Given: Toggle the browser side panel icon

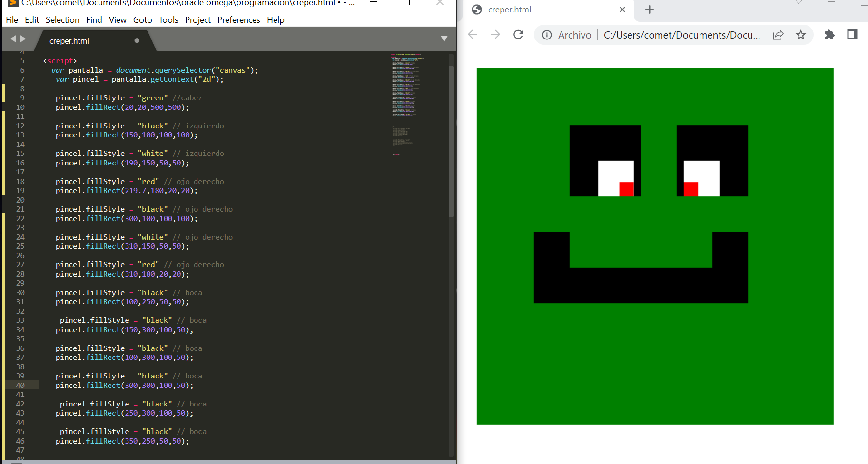Looking at the screenshot, I should coord(852,35).
